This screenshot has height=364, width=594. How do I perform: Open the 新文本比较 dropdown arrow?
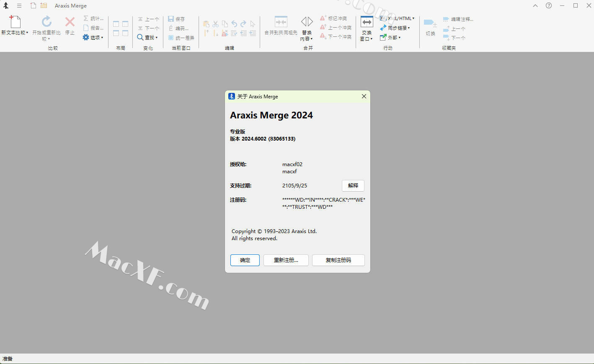tap(27, 33)
